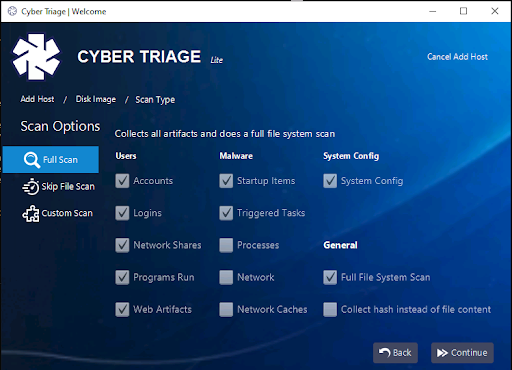The width and height of the screenshot is (512, 370).
Task: Minimize the Cyber Triage window
Action: coord(433,11)
